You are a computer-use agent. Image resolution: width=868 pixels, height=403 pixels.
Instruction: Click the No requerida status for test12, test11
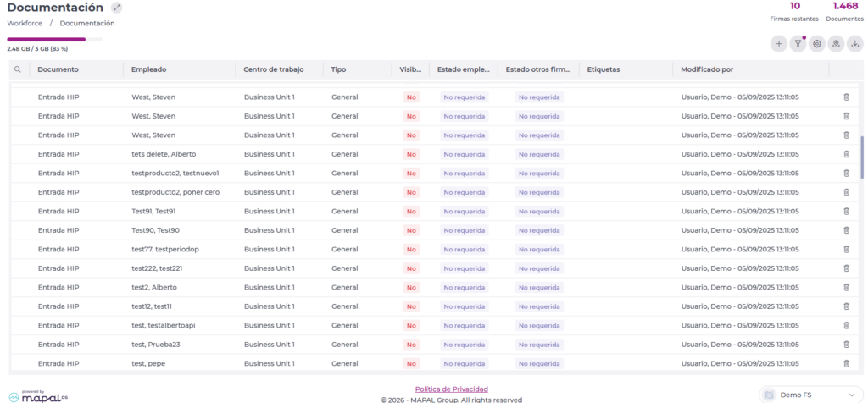point(464,306)
